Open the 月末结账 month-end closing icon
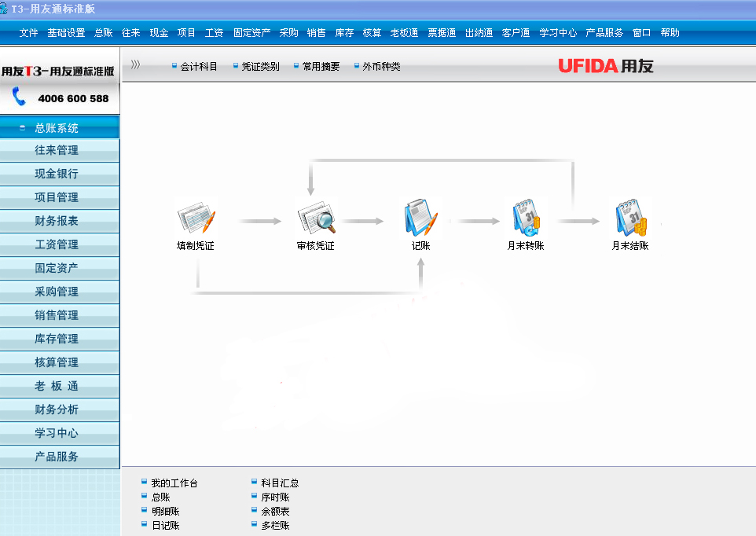 (630, 218)
